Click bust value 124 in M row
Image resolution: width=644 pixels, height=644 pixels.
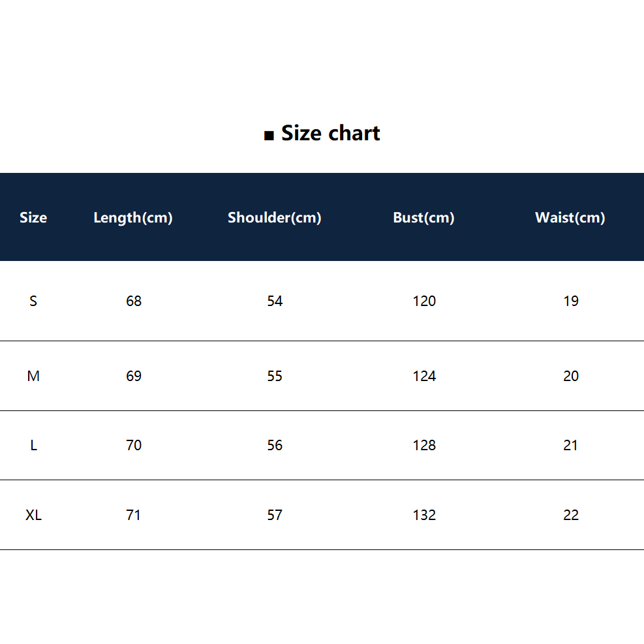424,376
